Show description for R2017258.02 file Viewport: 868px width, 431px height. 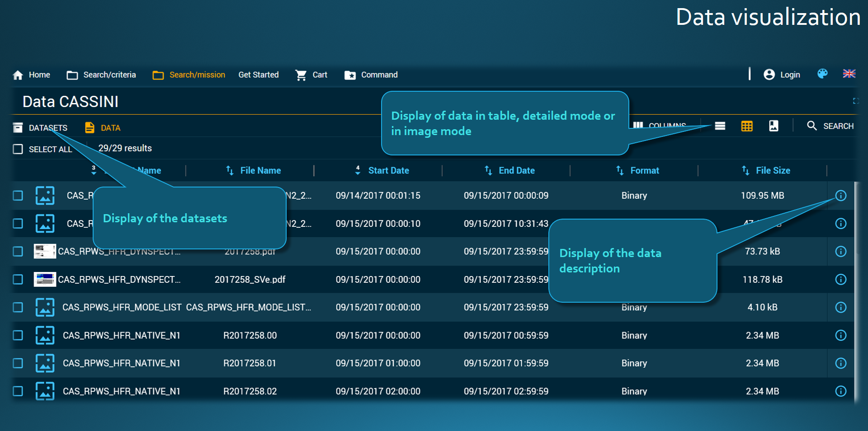pos(840,391)
